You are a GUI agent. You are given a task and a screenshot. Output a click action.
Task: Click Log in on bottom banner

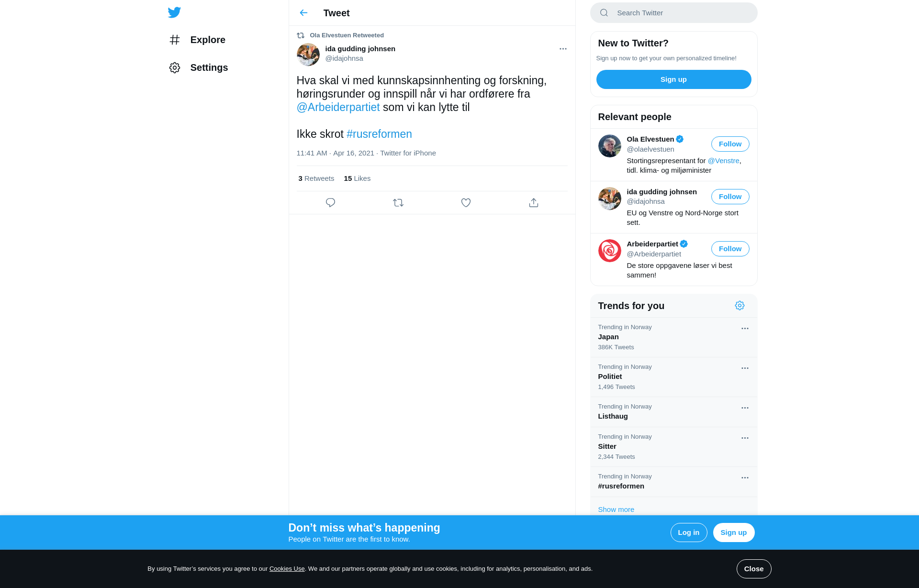point(689,533)
